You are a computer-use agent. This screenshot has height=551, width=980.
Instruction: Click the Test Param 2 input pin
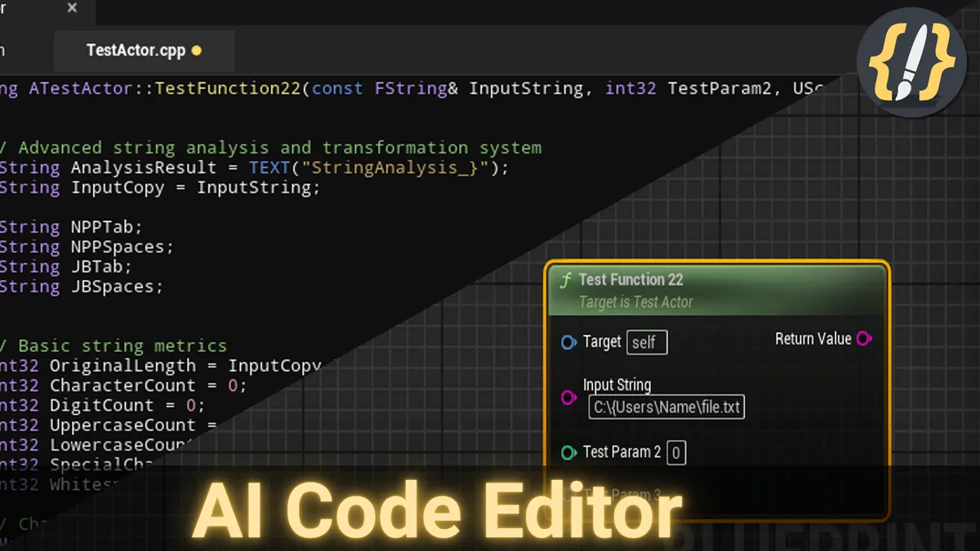tap(569, 452)
